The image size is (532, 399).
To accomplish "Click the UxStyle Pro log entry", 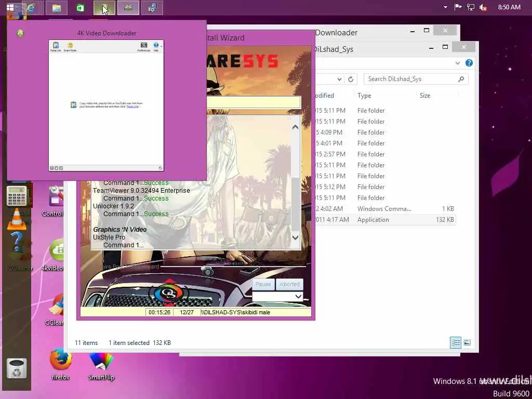I will pos(109,237).
